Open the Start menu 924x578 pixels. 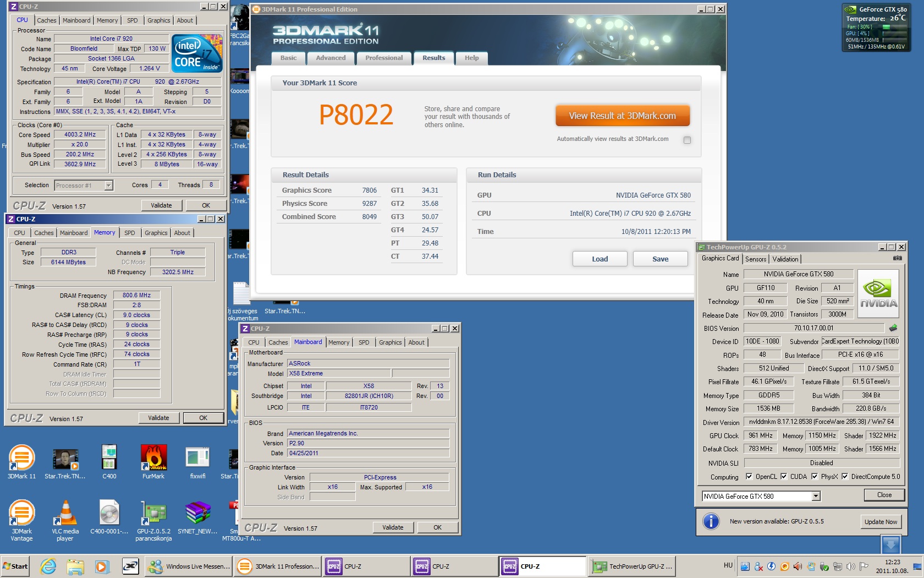[15, 566]
